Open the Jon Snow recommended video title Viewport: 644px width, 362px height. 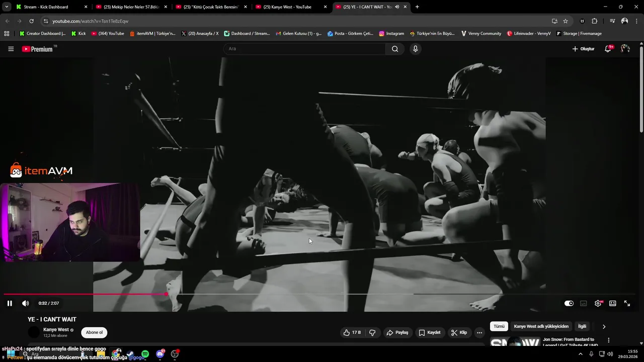(571, 342)
